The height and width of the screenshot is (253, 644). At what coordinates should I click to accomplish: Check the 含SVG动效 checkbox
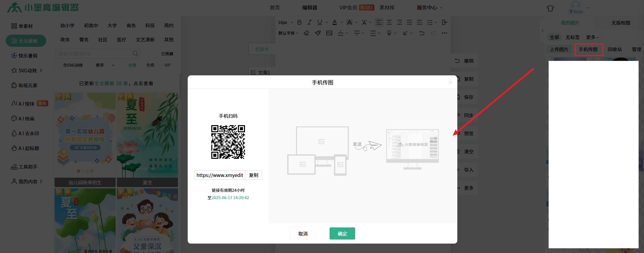point(59,65)
